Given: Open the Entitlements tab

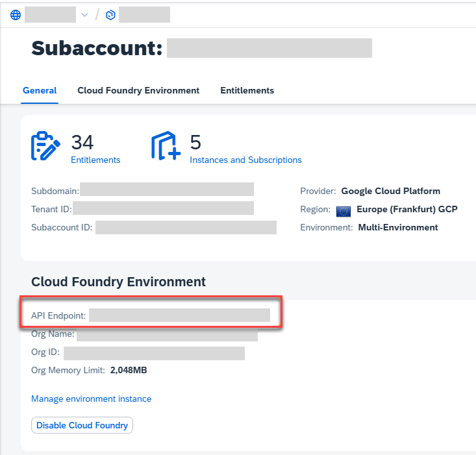Looking at the screenshot, I should pyautogui.click(x=247, y=90).
